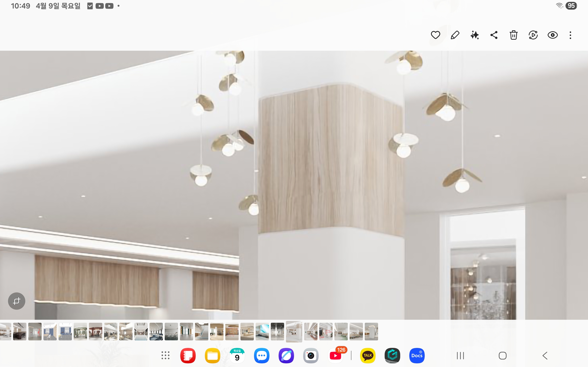This screenshot has height=367, width=588.
Task: Select the first thumbnail in filmstrip
Action: coord(5,331)
